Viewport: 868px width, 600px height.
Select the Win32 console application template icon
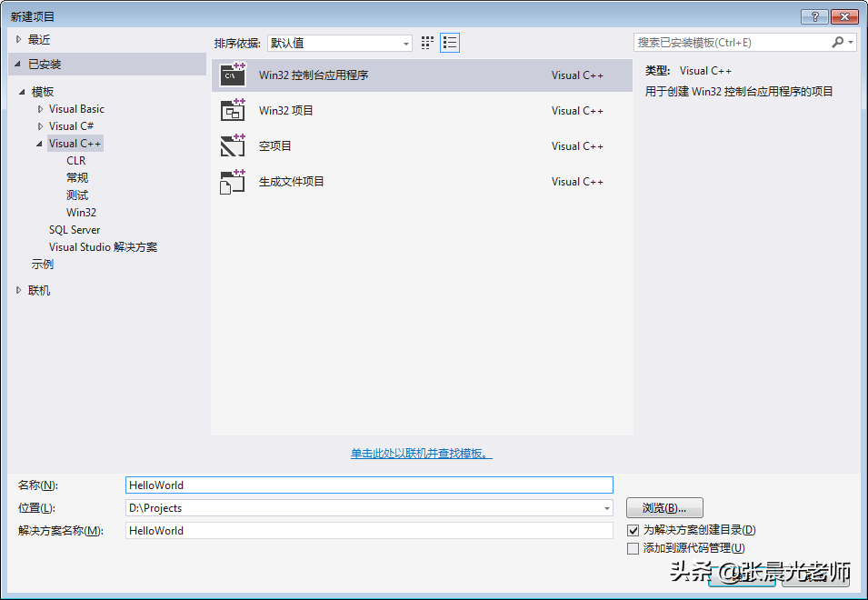point(233,75)
